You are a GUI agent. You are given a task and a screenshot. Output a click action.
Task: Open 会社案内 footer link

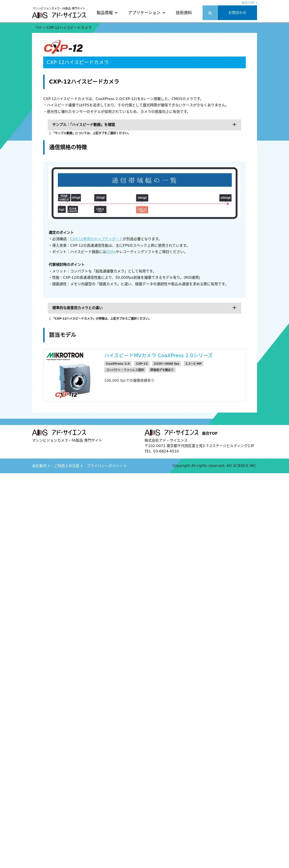click(x=41, y=466)
